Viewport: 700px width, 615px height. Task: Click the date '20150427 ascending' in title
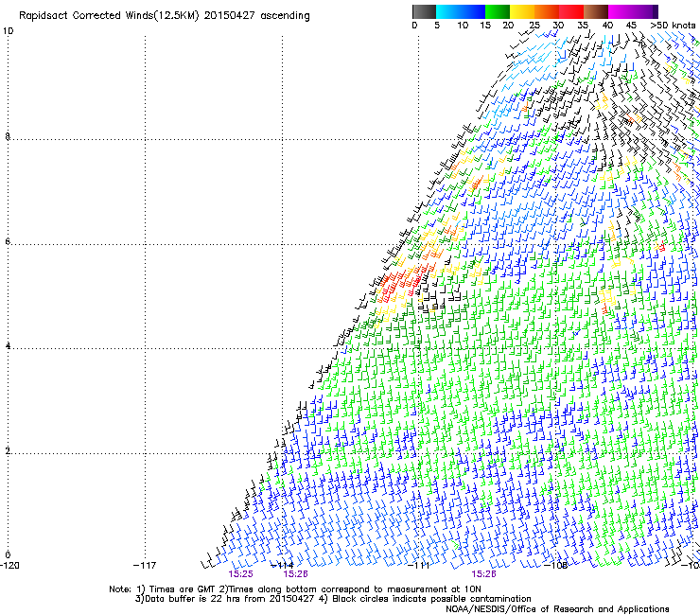coord(257,16)
